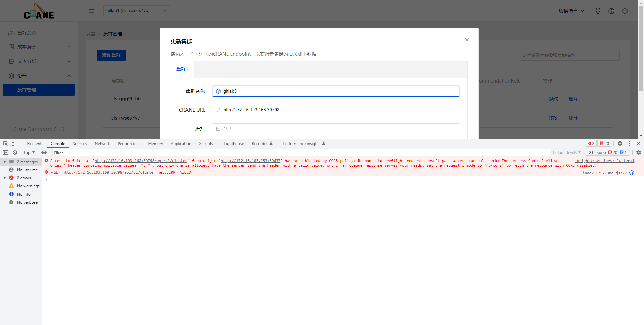Viewport: 644px width, 325px height.
Task: Open DevTools console settings gear
Action: [x=638, y=152]
